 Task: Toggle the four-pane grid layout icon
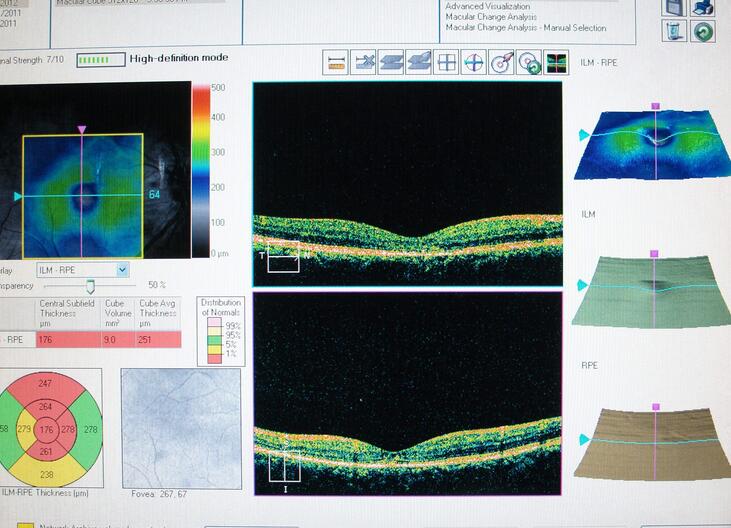tap(446, 62)
